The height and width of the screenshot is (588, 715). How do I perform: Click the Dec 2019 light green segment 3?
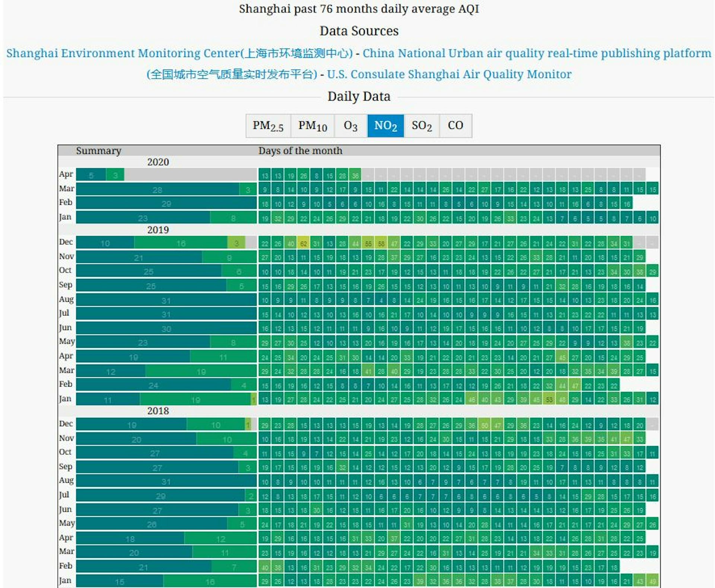[236, 243]
